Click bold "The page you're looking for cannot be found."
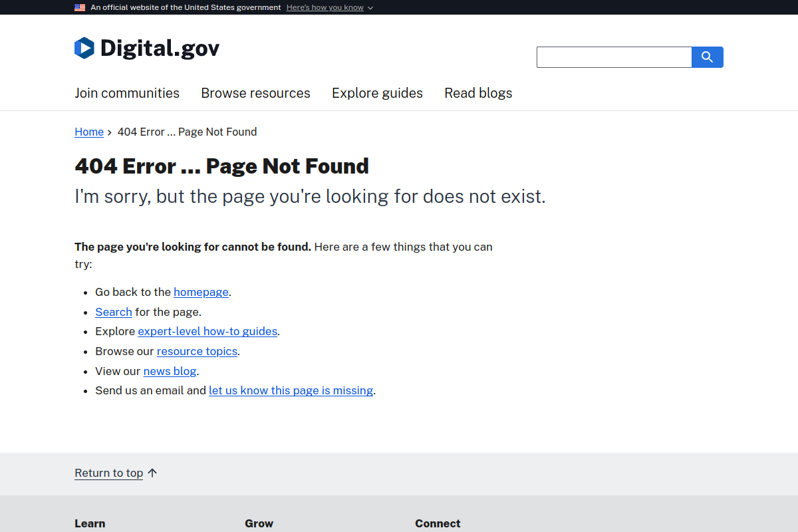 click(x=193, y=247)
